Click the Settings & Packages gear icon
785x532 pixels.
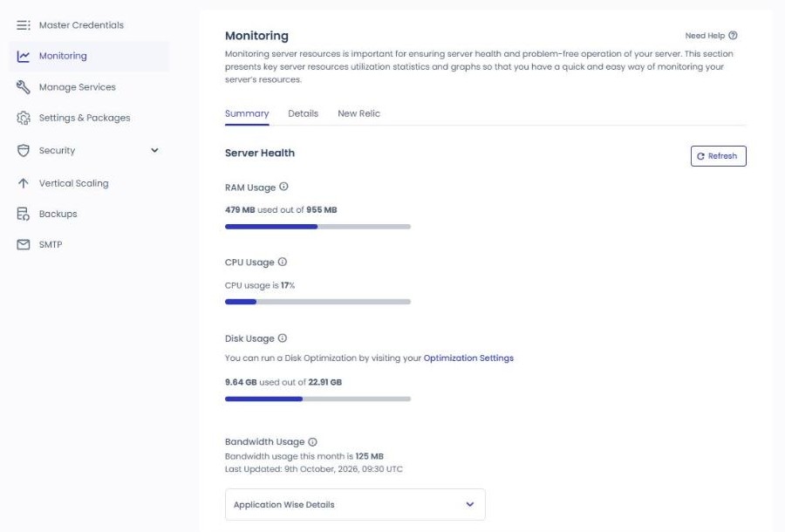point(23,118)
